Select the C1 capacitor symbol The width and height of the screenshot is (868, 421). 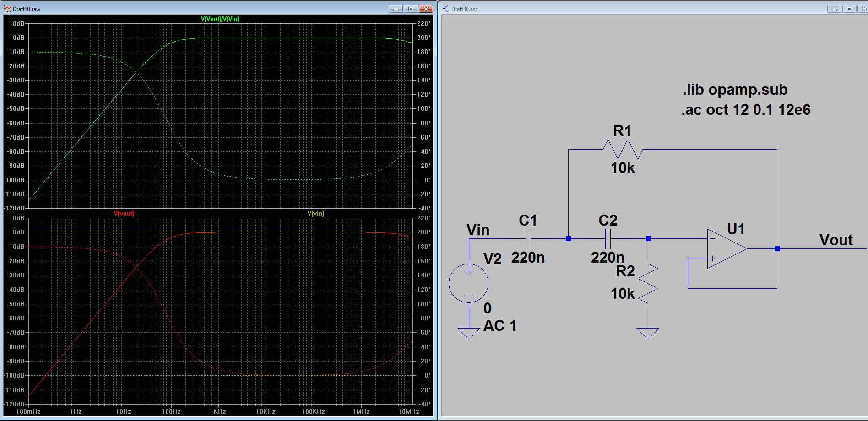(529, 238)
